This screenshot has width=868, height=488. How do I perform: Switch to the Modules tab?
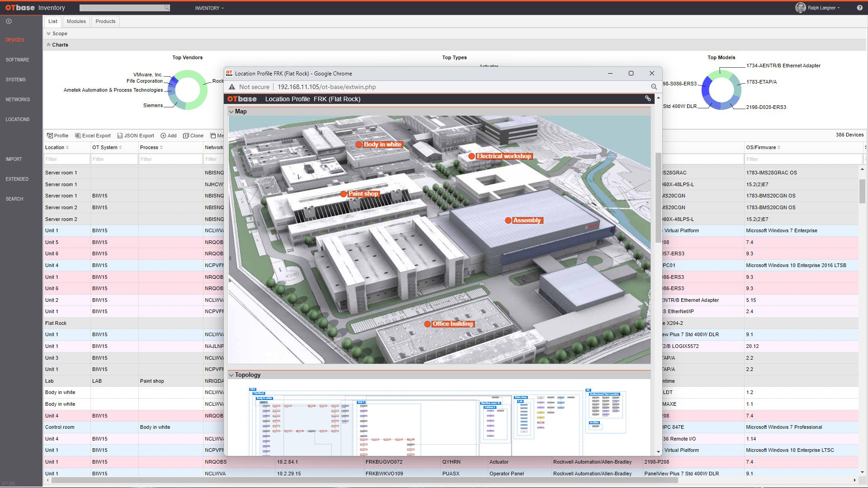76,21
